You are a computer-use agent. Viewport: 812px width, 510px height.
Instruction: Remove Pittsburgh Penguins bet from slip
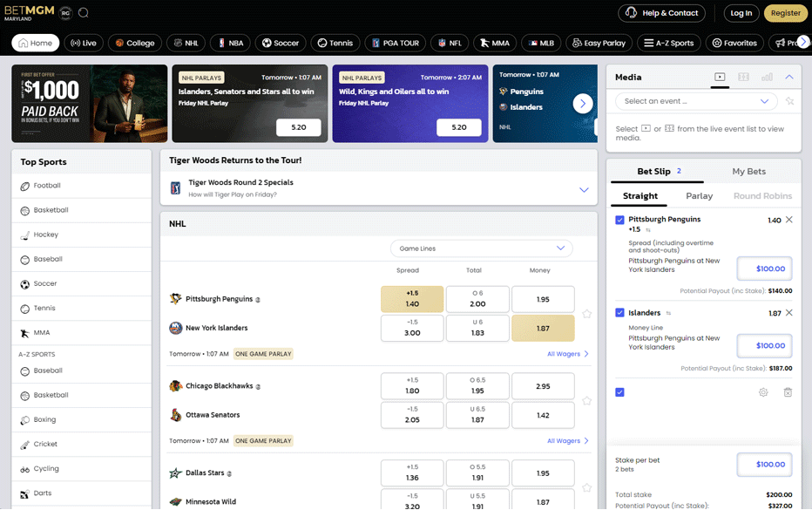pyautogui.click(x=788, y=220)
